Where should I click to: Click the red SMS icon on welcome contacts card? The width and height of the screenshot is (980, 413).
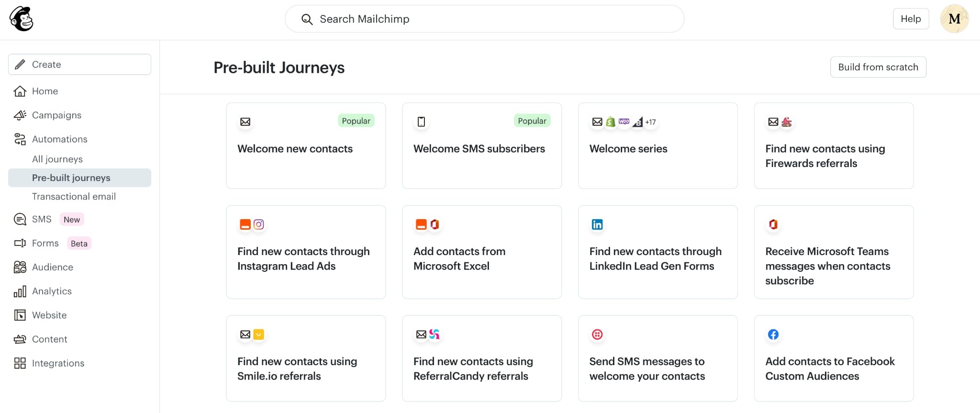pyautogui.click(x=597, y=335)
